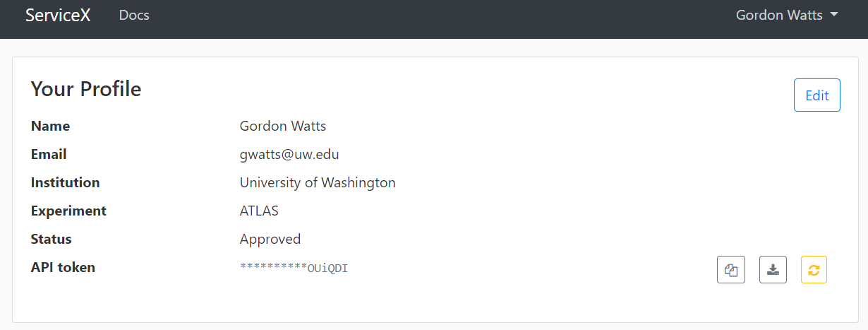Image resolution: width=868 pixels, height=330 pixels.
Task: Click the Gordon Watts name in the profile
Action: pos(283,126)
